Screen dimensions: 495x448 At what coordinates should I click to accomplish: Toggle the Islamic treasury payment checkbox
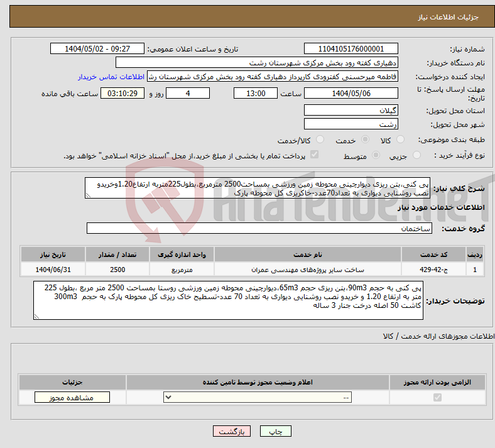point(314,155)
